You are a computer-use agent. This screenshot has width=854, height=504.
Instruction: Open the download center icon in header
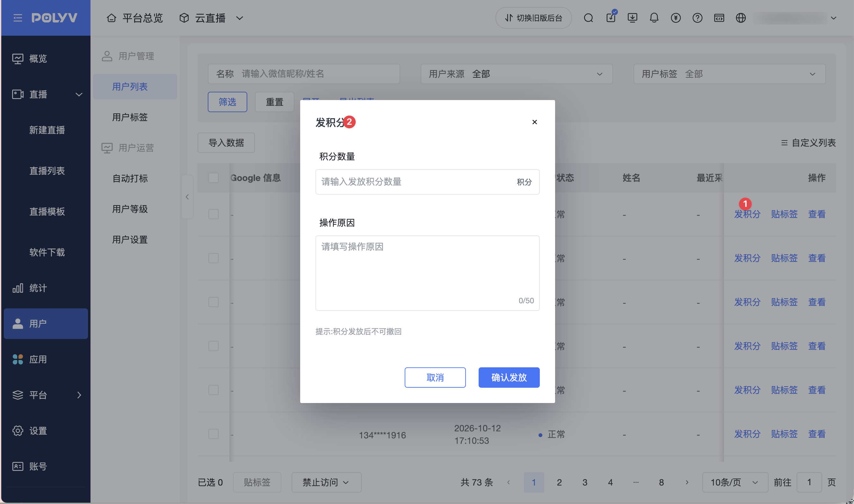[632, 18]
